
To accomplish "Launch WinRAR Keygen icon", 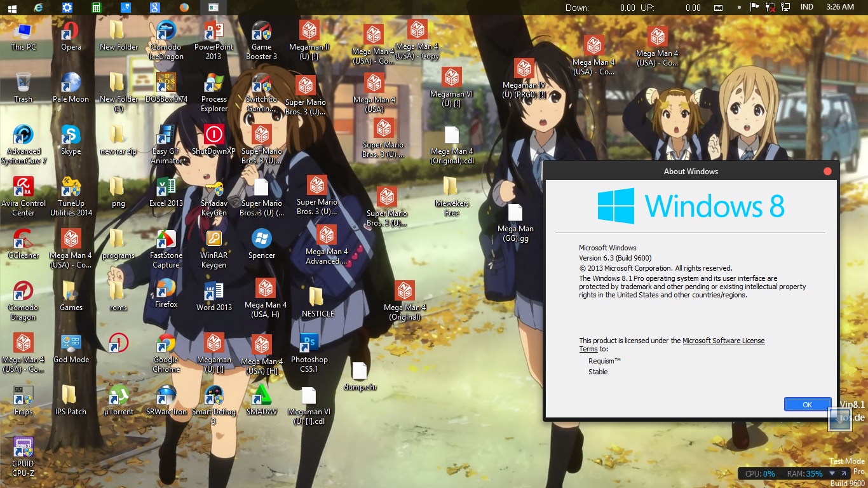I will (x=214, y=249).
